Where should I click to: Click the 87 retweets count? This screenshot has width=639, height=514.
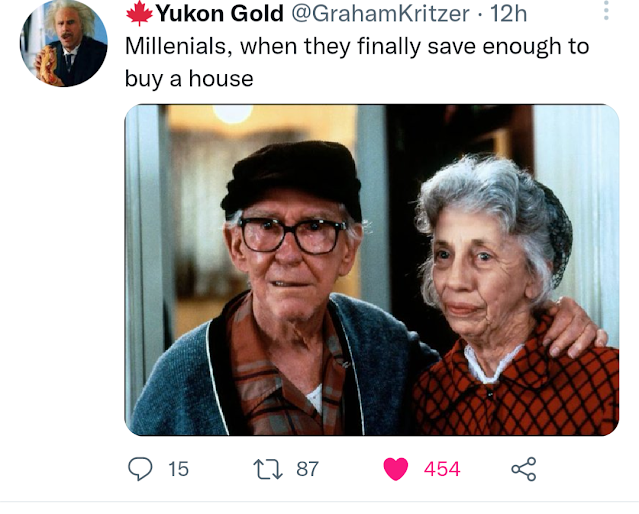(x=307, y=469)
